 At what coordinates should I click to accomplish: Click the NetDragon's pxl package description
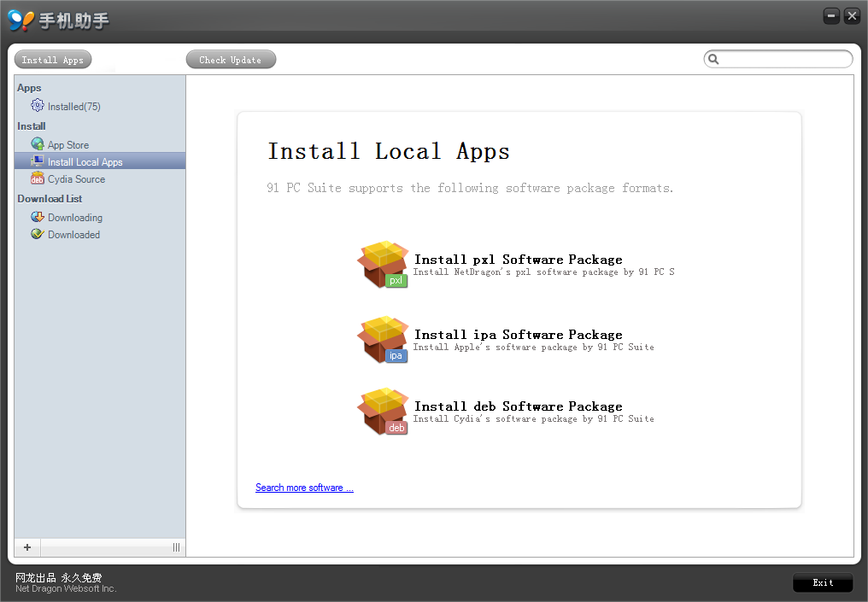(x=543, y=272)
